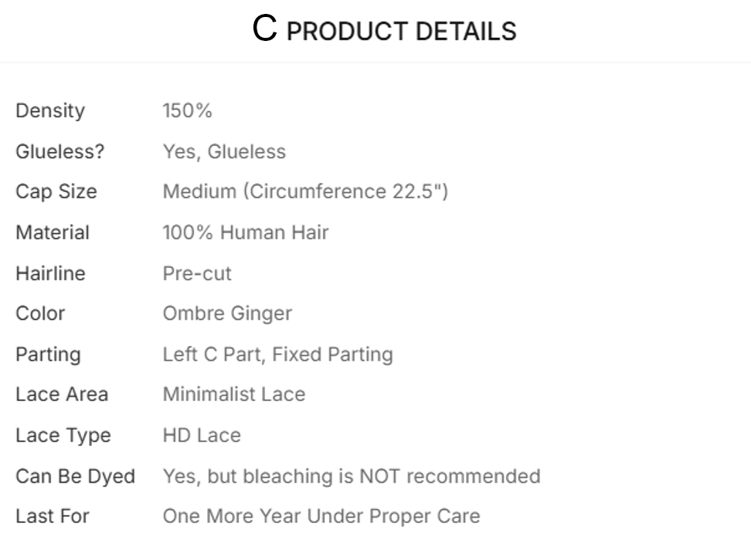Select the Density label
The height and width of the screenshot is (560, 751).
(50, 110)
